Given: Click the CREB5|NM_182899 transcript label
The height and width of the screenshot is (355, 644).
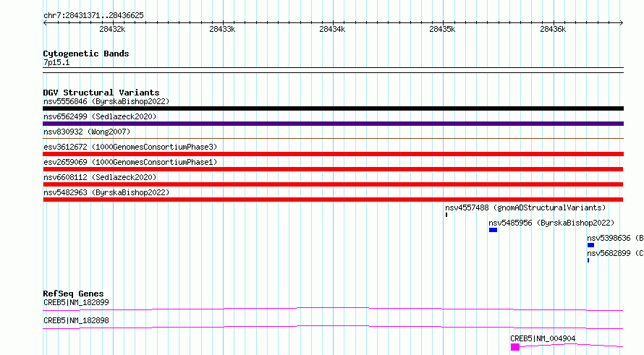Looking at the screenshot, I should coord(76,302).
